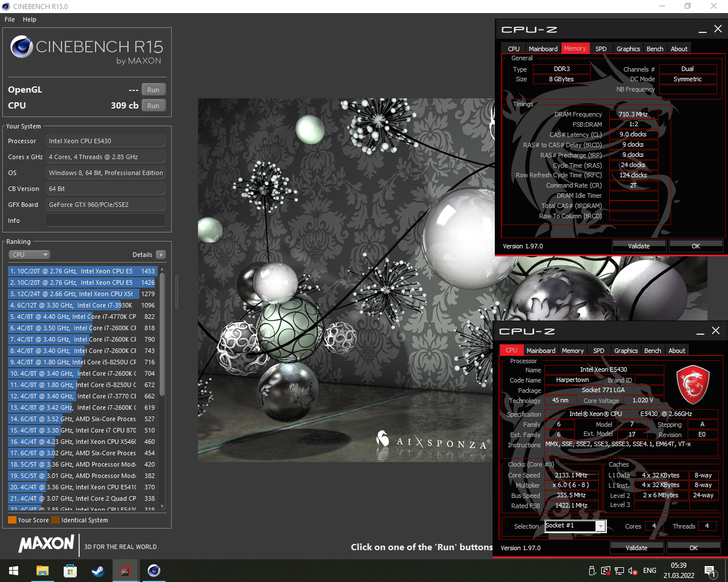Screen dimensions: 728x582
Task: Open the File menu in Cinebench
Action: point(10,19)
